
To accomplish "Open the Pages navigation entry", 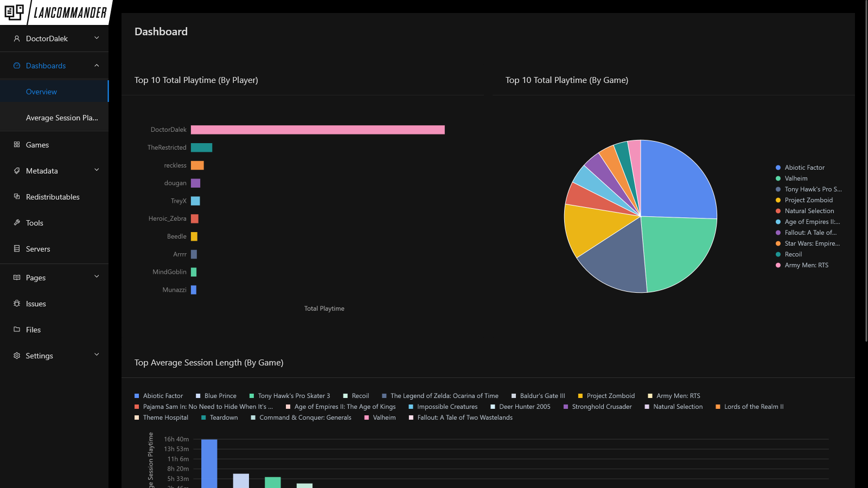I will coord(36,277).
